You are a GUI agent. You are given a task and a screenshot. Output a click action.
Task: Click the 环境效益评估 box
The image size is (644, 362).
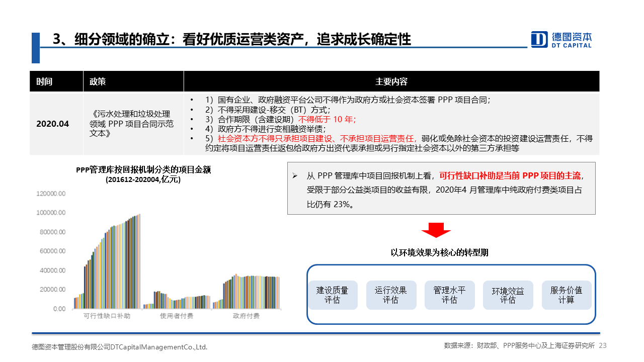click(x=508, y=295)
